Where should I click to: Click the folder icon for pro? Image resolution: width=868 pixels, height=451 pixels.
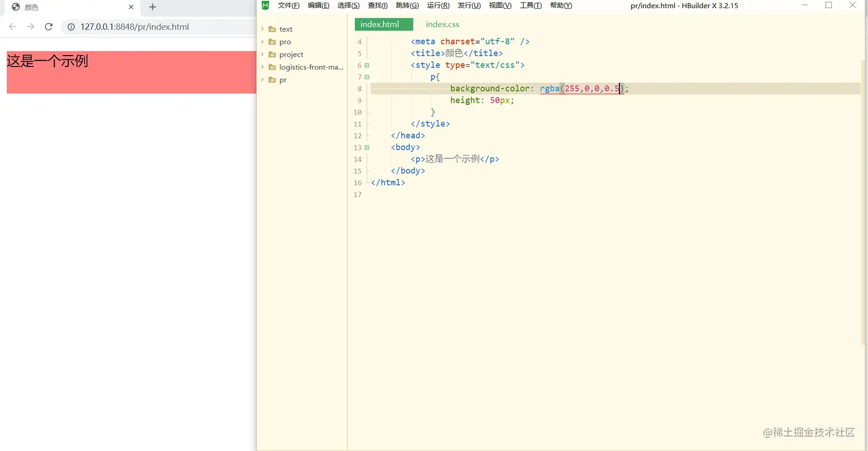[x=272, y=42]
